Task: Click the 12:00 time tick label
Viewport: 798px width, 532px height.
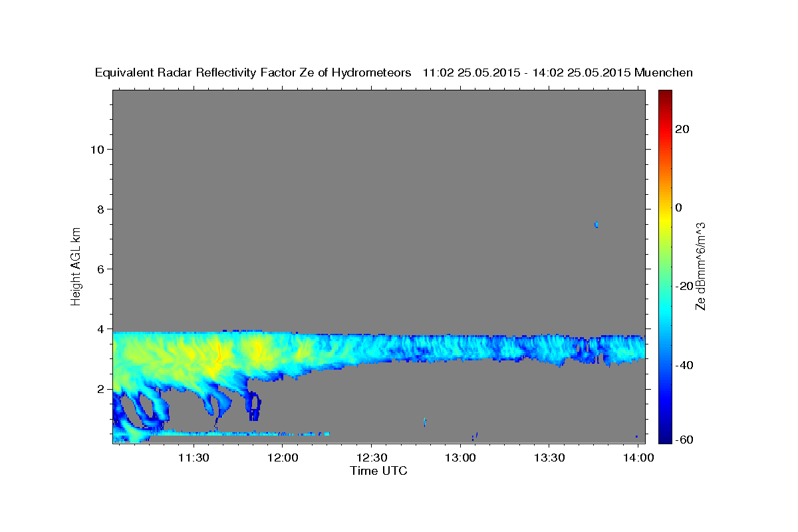Action: (x=282, y=458)
